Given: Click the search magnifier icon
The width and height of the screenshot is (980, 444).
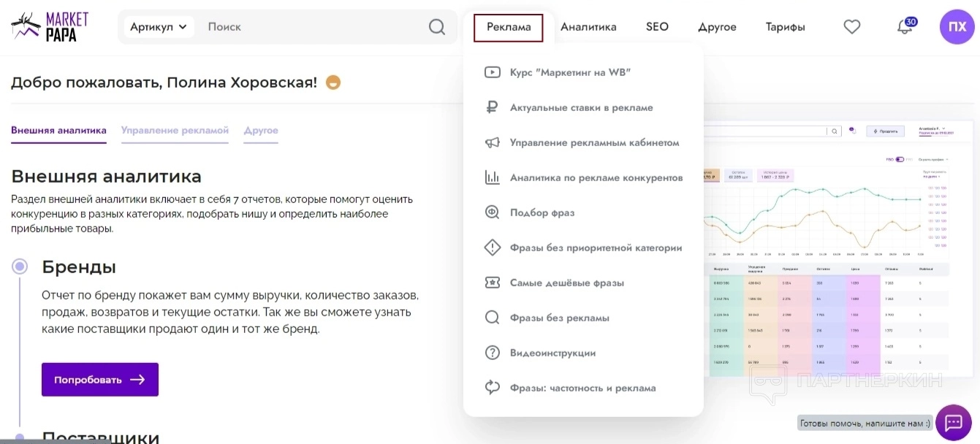Looking at the screenshot, I should (437, 27).
